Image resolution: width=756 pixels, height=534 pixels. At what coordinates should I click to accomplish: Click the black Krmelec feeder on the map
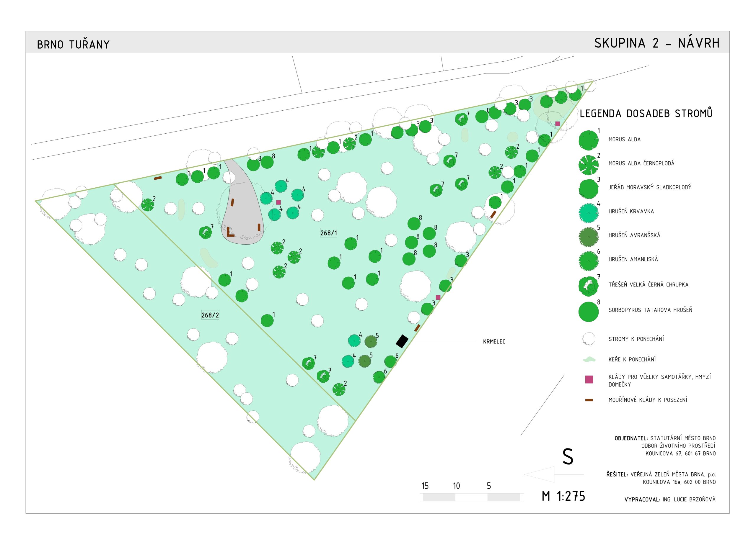(x=402, y=341)
